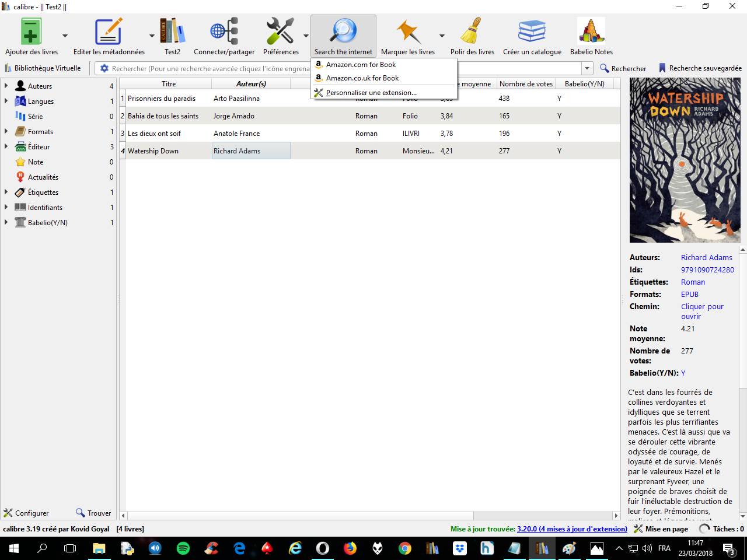
Task: Click the Formats category icon
Action: (20, 131)
